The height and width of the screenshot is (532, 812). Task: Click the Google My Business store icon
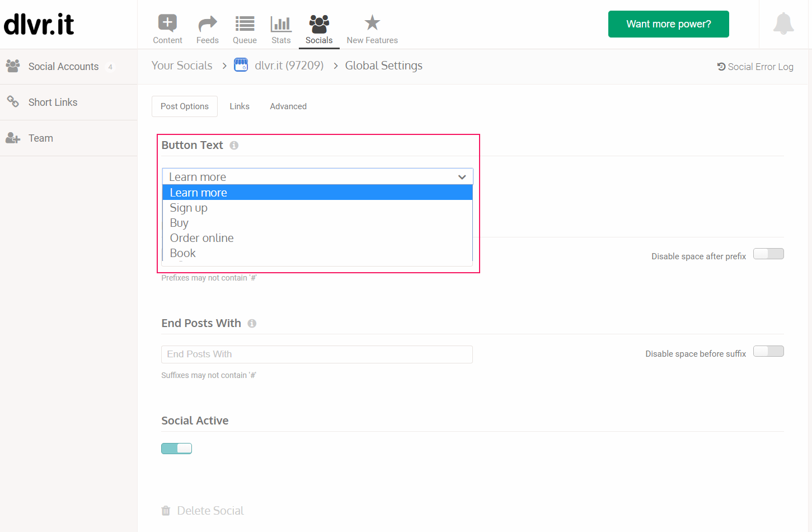[241, 65]
